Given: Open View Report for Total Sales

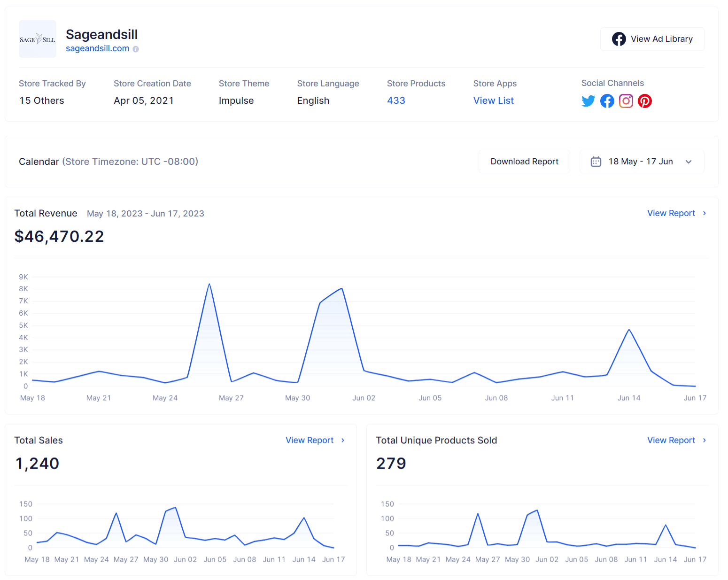Looking at the screenshot, I should (310, 440).
